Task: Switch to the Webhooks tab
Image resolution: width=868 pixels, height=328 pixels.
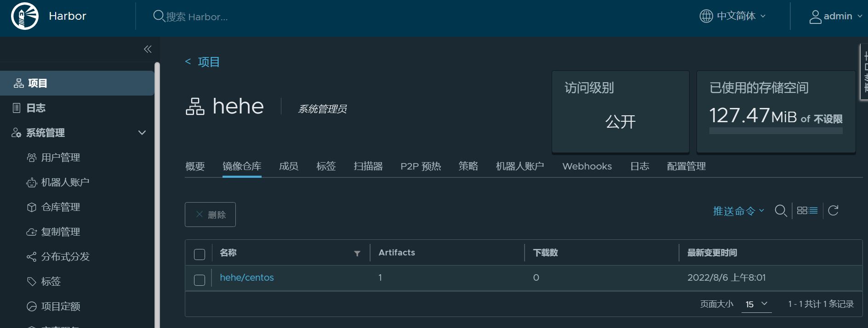Action: point(587,166)
